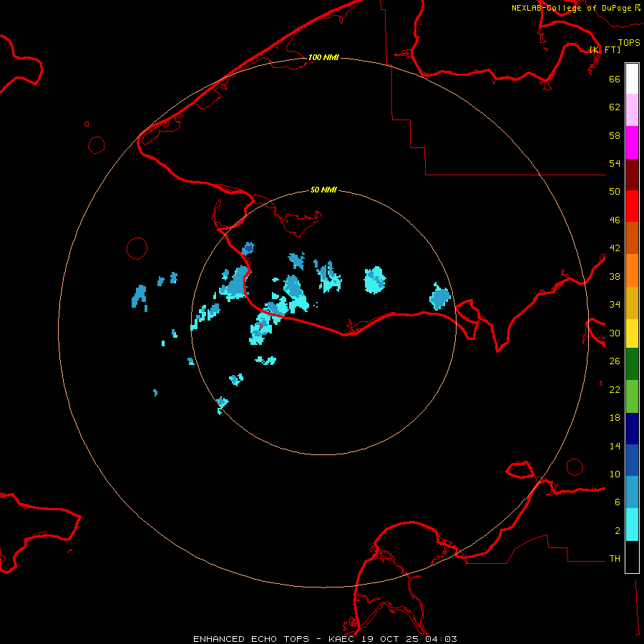Pick the dark orange legend swatch
The image size is (644, 644).
632,238
